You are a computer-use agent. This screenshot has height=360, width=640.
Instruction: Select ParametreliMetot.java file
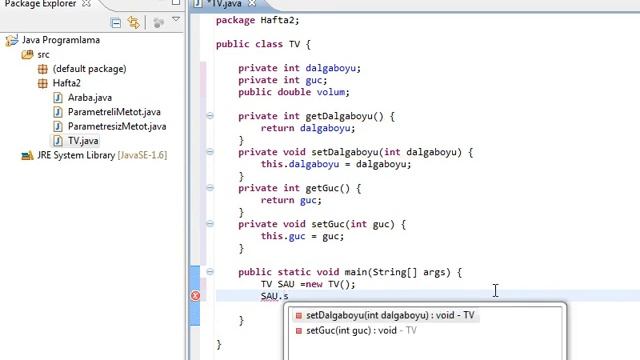pos(114,112)
